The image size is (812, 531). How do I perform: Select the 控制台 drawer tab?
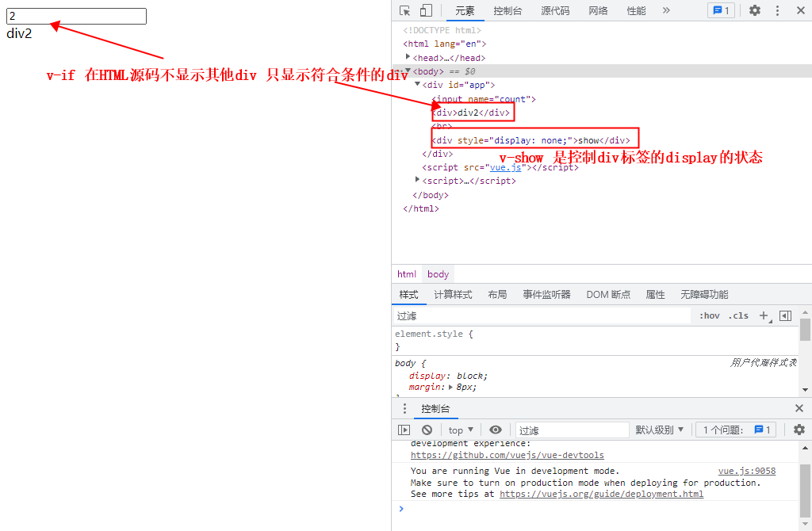click(435, 409)
